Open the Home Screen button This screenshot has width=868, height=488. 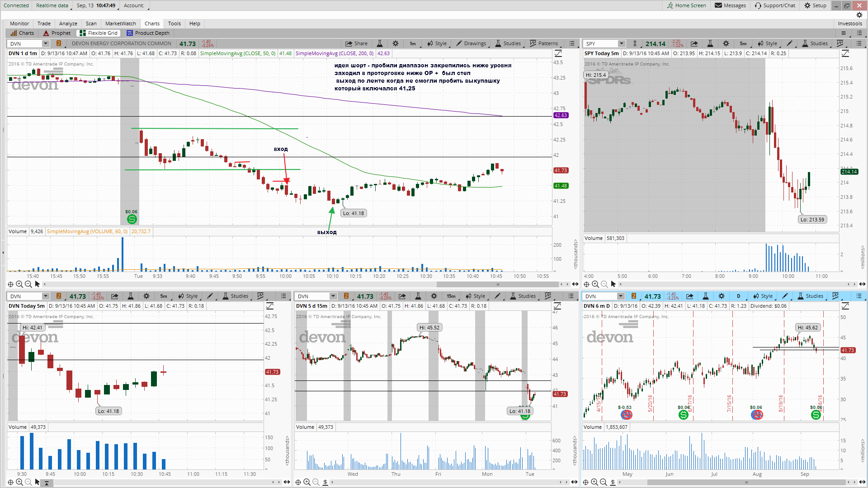point(686,5)
